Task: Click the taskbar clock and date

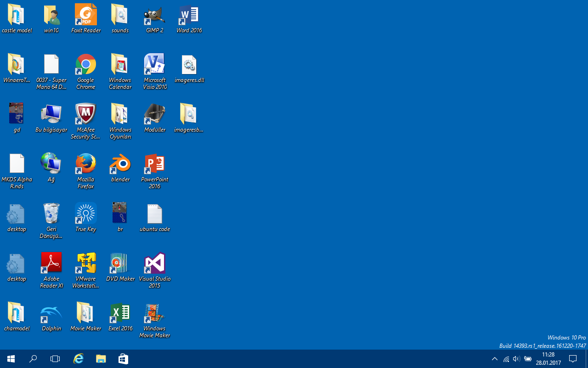Action: tap(548, 359)
